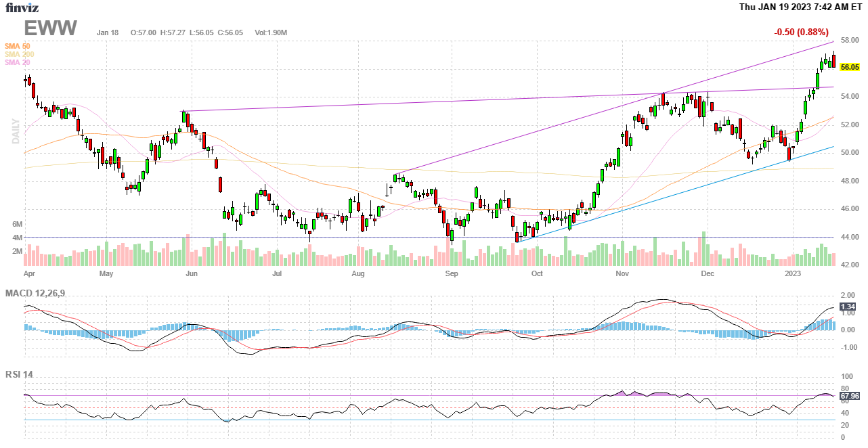Click the 58.00 price axis label
The width and height of the screenshot is (868, 448).
click(849, 41)
